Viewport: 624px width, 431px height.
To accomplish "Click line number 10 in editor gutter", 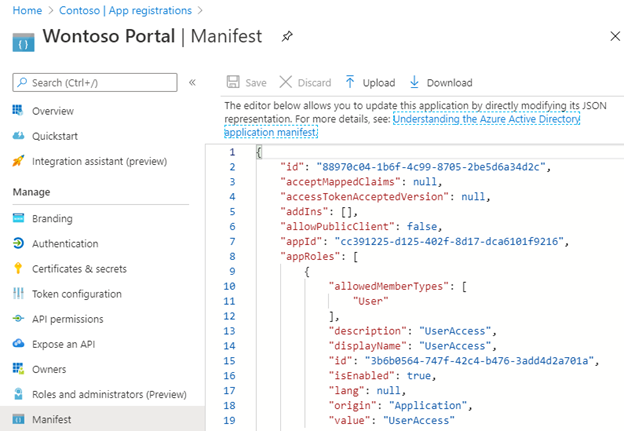I will coord(229,286).
